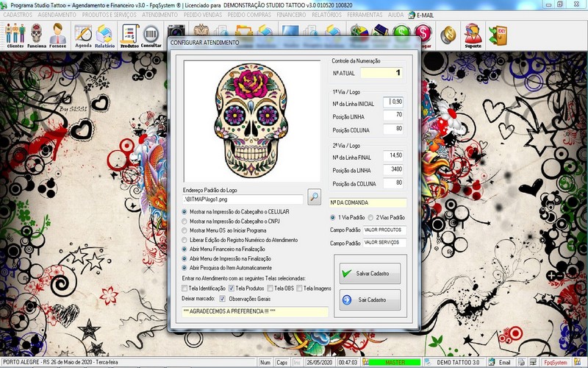This screenshot has width=588, height=368.
Task: Open the Fornece supplier icon
Action: tap(58, 35)
